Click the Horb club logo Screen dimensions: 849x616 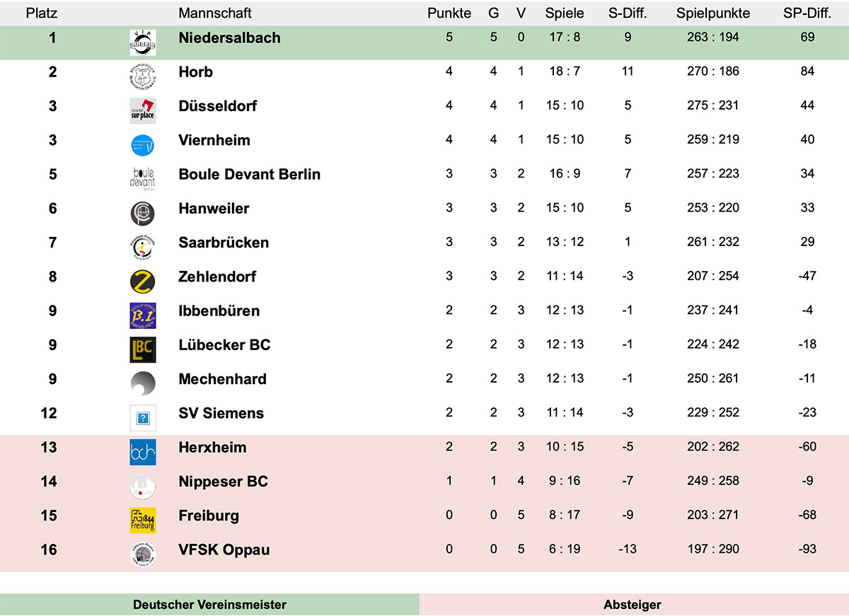tap(142, 74)
